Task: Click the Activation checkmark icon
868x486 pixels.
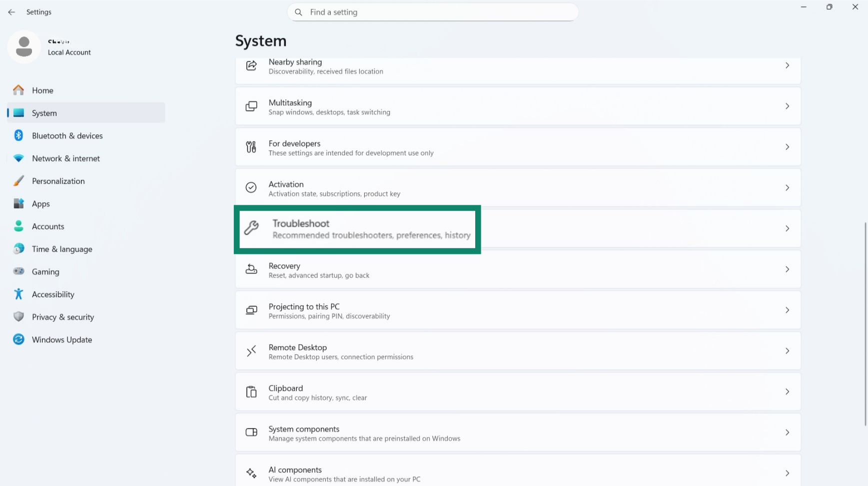Action: (x=251, y=188)
